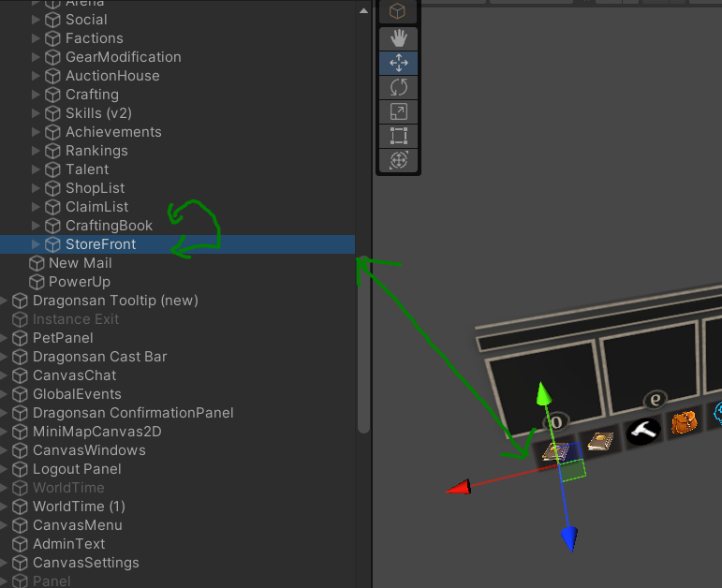This screenshot has width=722, height=588.
Task: Click the blue Z-axis gizmo arrow
Action: click(x=568, y=537)
